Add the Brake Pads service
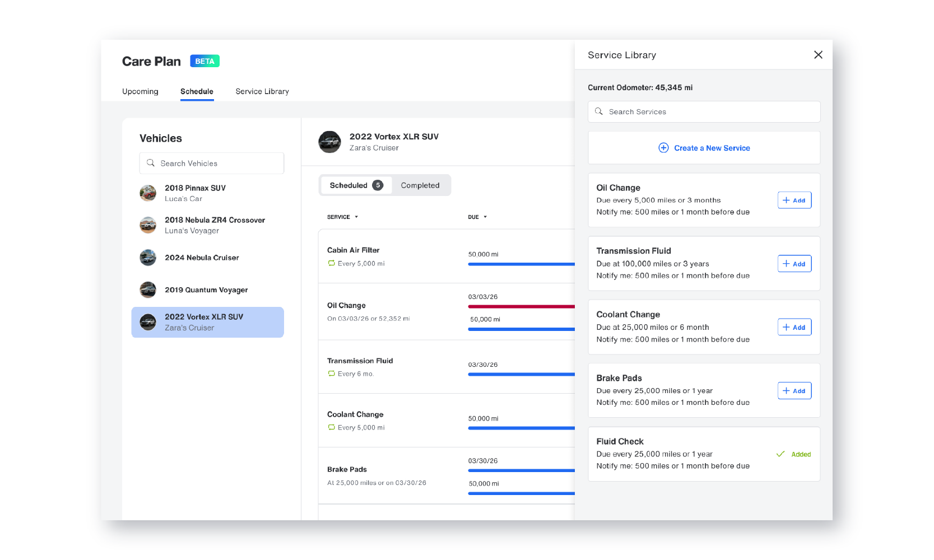The height and width of the screenshot is (560, 934). 794,391
